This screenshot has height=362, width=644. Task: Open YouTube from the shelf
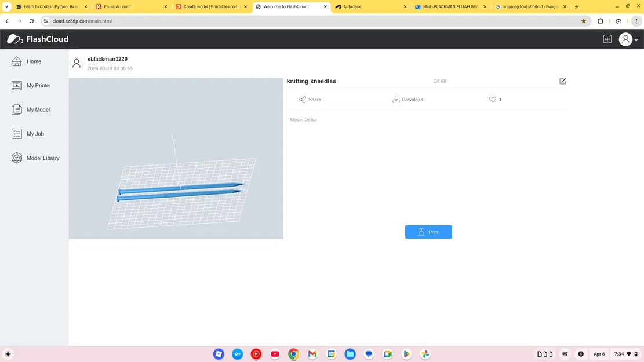click(x=275, y=354)
